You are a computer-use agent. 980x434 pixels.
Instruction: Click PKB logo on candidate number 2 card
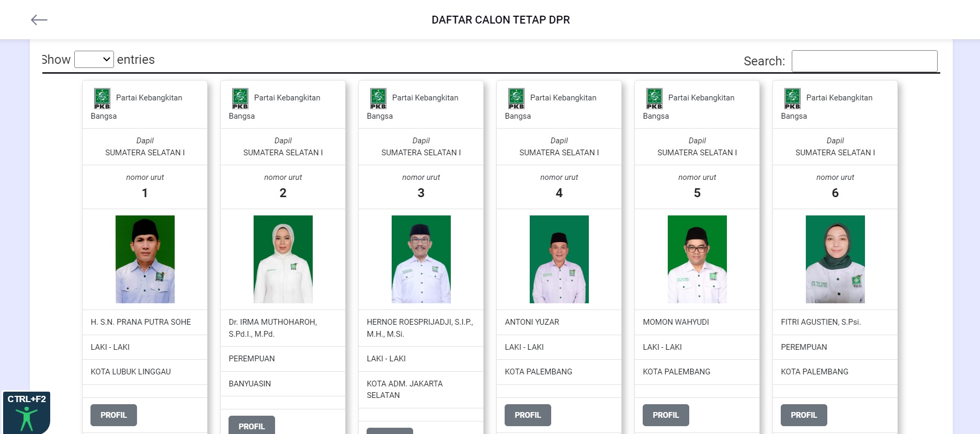coord(240,98)
